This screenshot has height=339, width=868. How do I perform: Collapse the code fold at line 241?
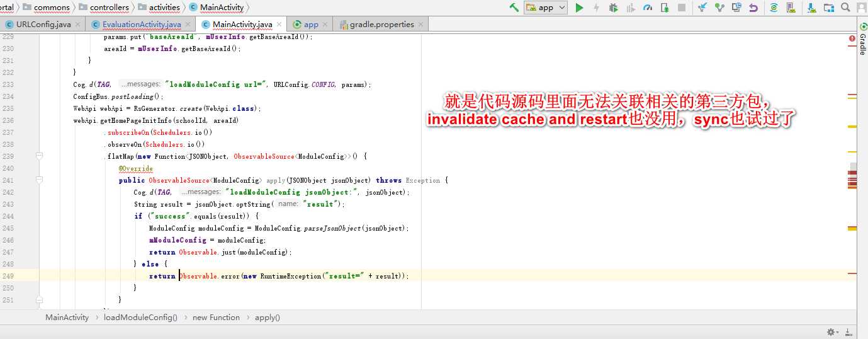39,180
